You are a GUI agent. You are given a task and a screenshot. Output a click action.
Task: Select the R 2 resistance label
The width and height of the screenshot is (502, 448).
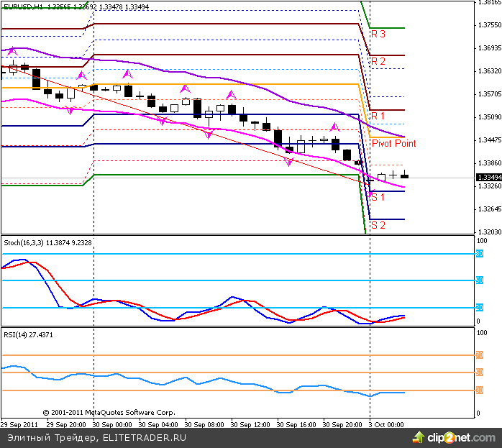click(x=378, y=61)
